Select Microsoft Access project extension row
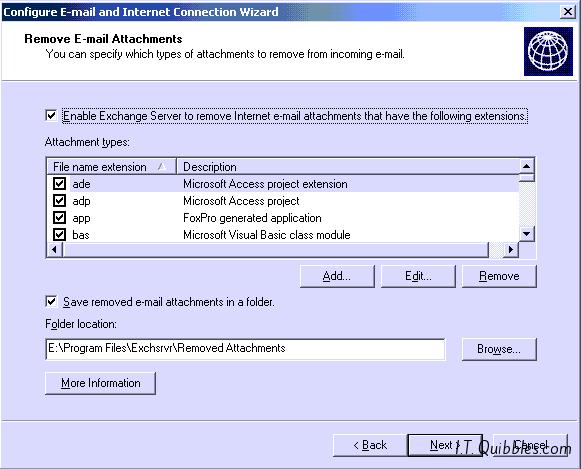The height and width of the screenshot is (469, 581). (x=283, y=184)
